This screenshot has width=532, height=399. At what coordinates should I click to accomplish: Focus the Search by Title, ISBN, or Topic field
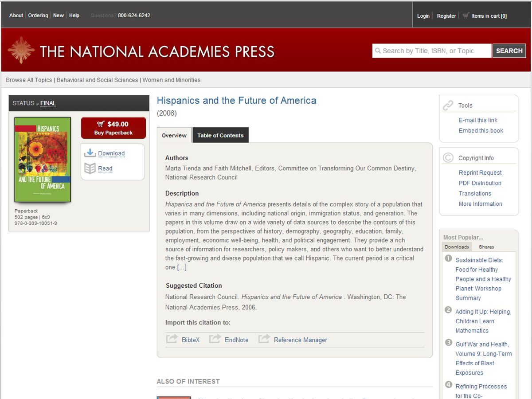coord(432,51)
